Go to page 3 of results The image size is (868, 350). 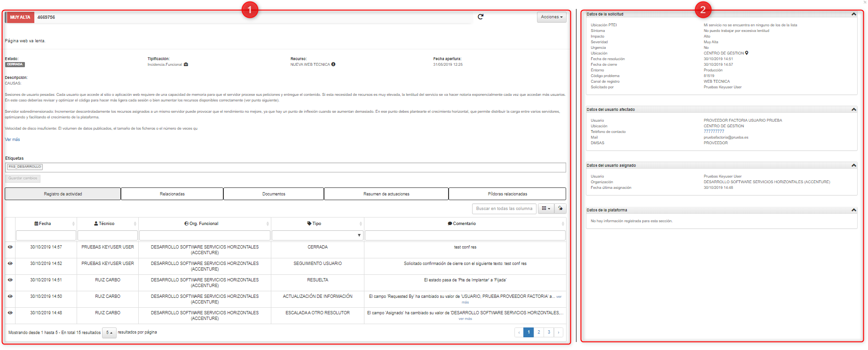point(549,332)
